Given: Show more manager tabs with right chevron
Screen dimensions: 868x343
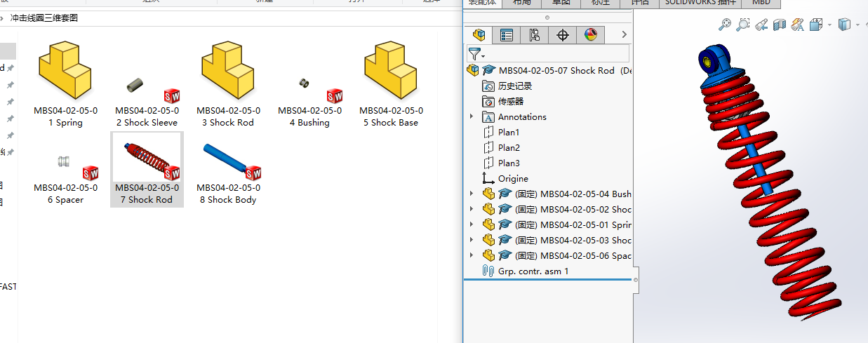Looking at the screenshot, I should (624, 34).
